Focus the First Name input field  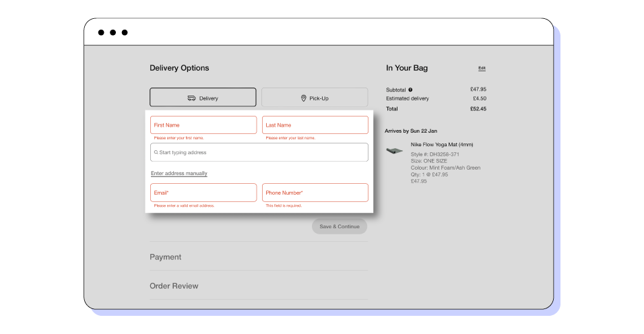[x=203, y=125]
